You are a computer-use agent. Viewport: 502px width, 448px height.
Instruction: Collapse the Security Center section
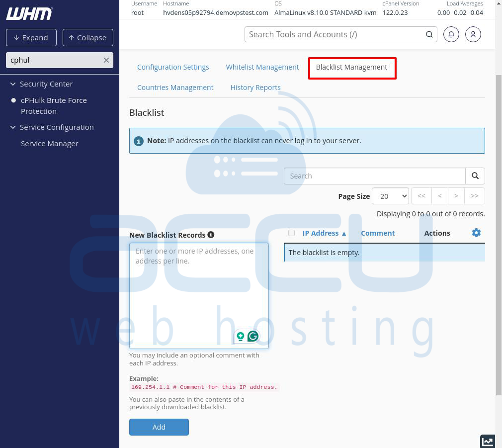[x=13, y=84]
